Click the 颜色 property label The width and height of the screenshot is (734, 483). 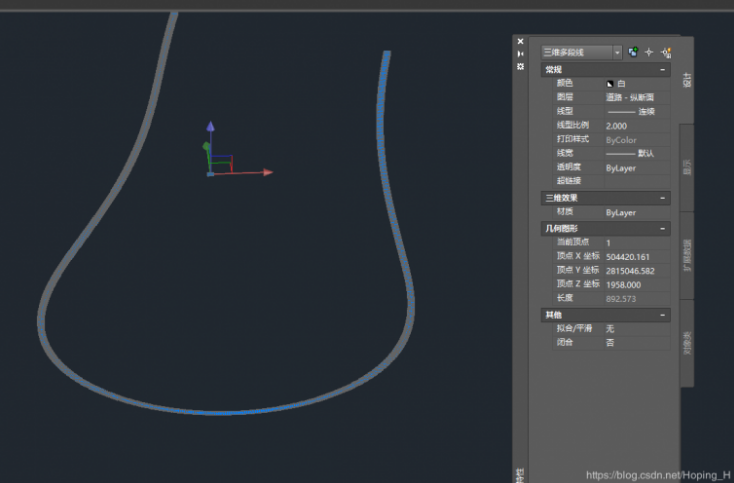pyautogui.click(x=565, y=83)
